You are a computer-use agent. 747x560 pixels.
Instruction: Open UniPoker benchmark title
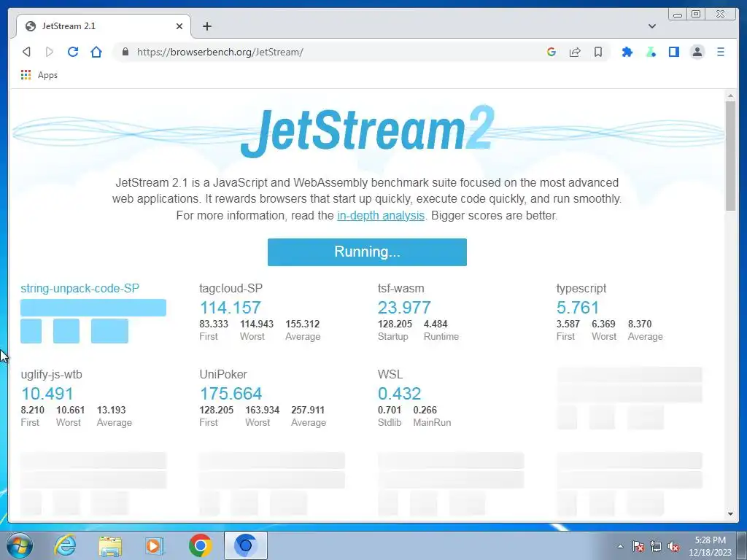223,374
